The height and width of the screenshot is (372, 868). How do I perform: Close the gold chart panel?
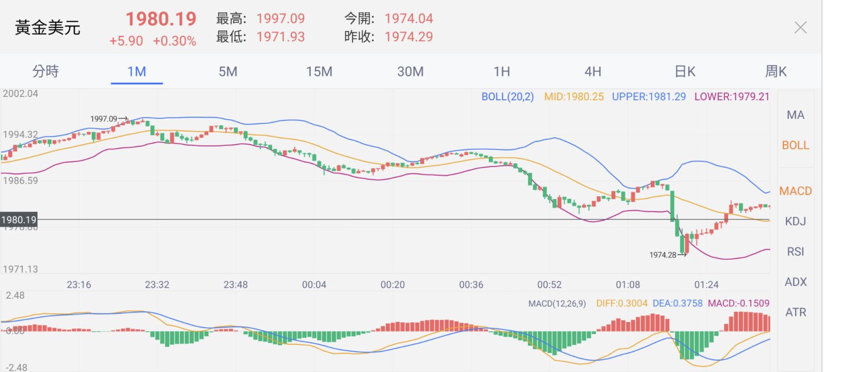800,28
